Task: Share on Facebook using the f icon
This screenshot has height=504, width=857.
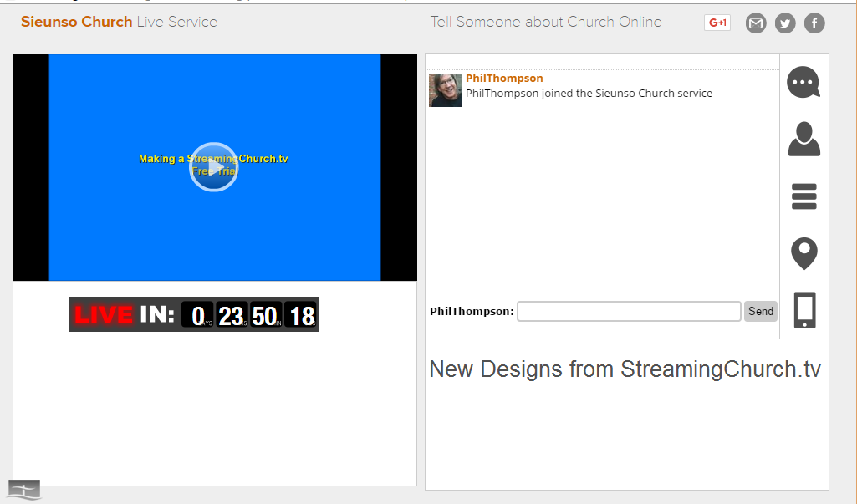Action: 814,23
